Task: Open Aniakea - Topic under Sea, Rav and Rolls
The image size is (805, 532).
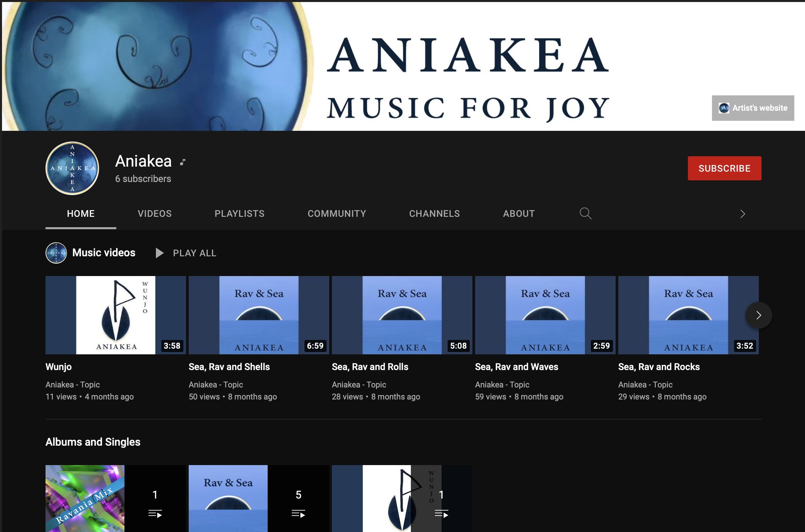Action: 359,384
